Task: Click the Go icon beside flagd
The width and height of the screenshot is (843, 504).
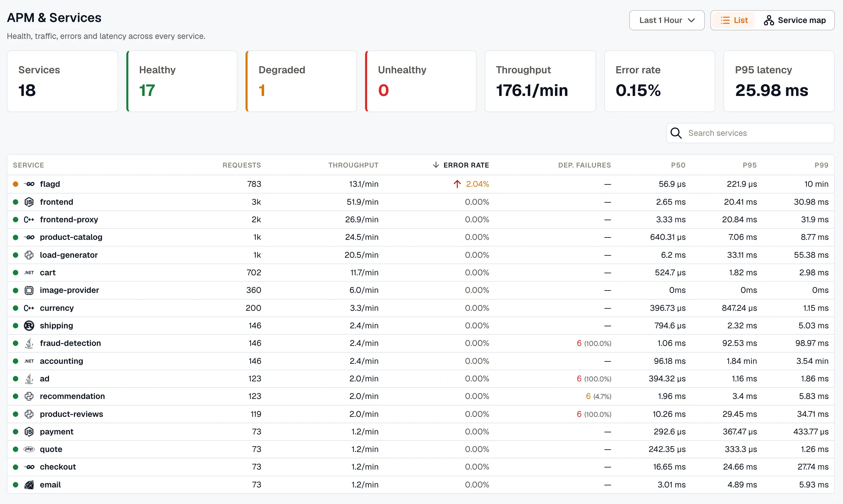Action: point(29,184)
